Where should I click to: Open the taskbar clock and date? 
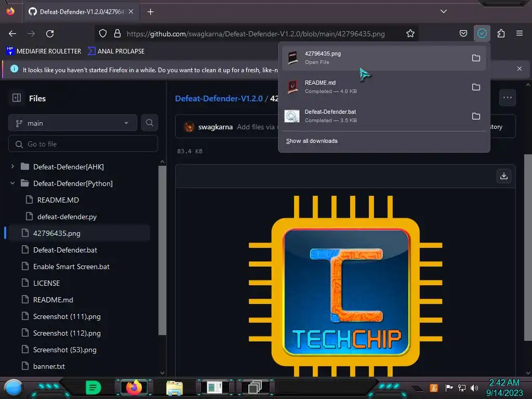click(504, 388)
